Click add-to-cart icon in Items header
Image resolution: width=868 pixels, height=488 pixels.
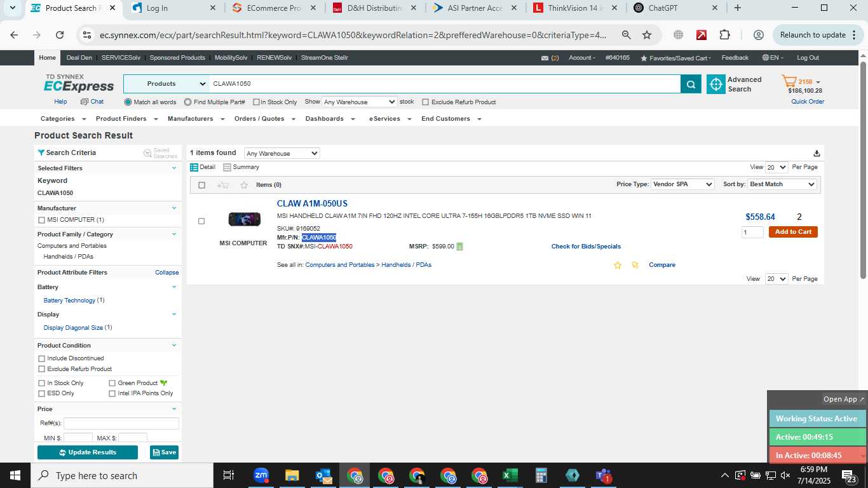[222, 185]
